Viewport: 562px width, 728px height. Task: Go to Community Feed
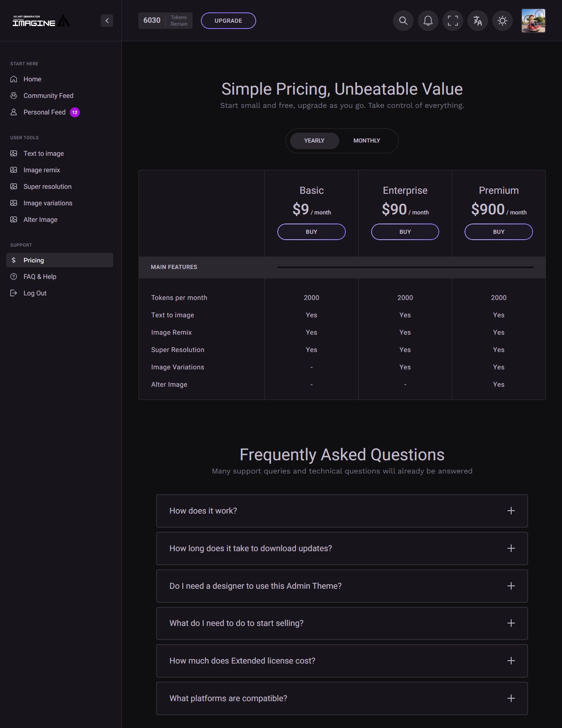click(x=48, y=95)
